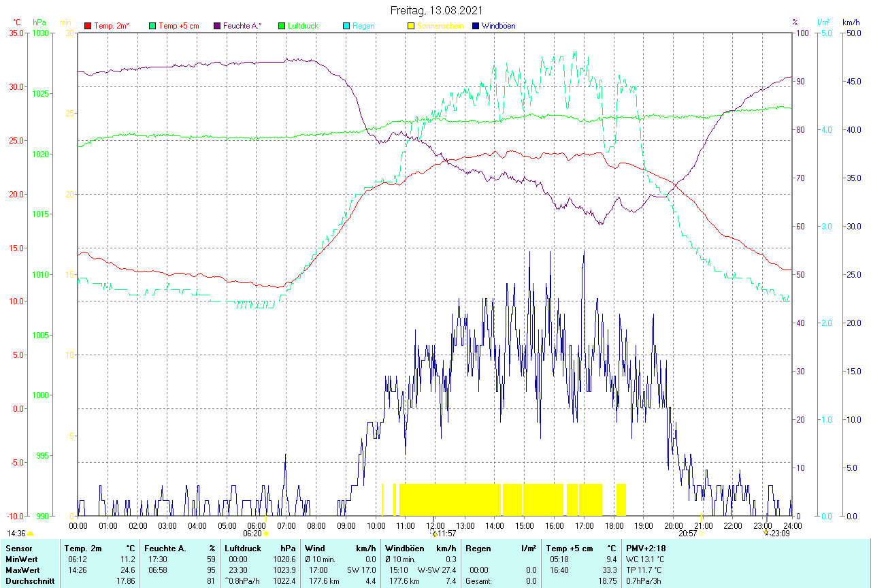The width and height of the screenshot is (871, 588).
Task: Click the 18:00 tick label on time axis
Action: (614, 525)
